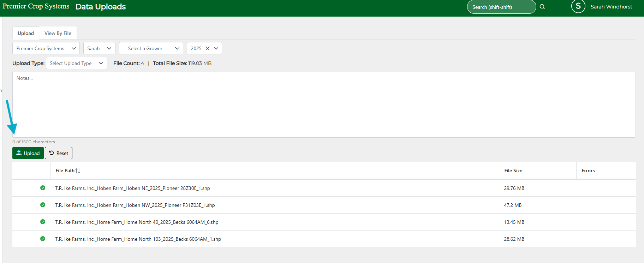
Task: Click into the Notes text area
Action: point(324,105)
